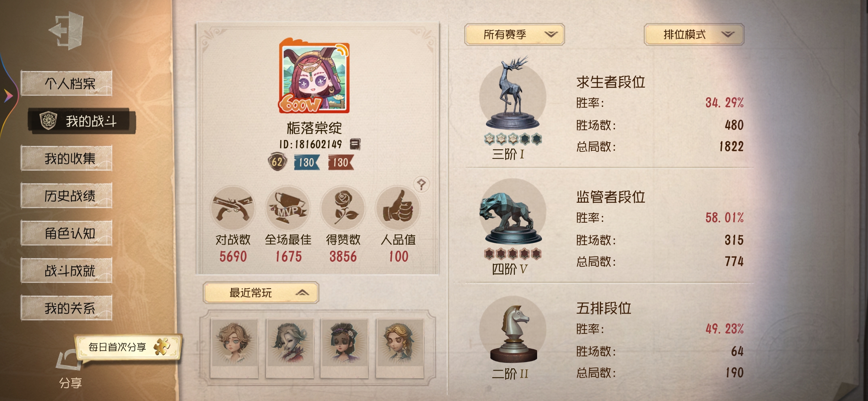Tap the MVP 全场最佳 trophy icon

(288, 208)
